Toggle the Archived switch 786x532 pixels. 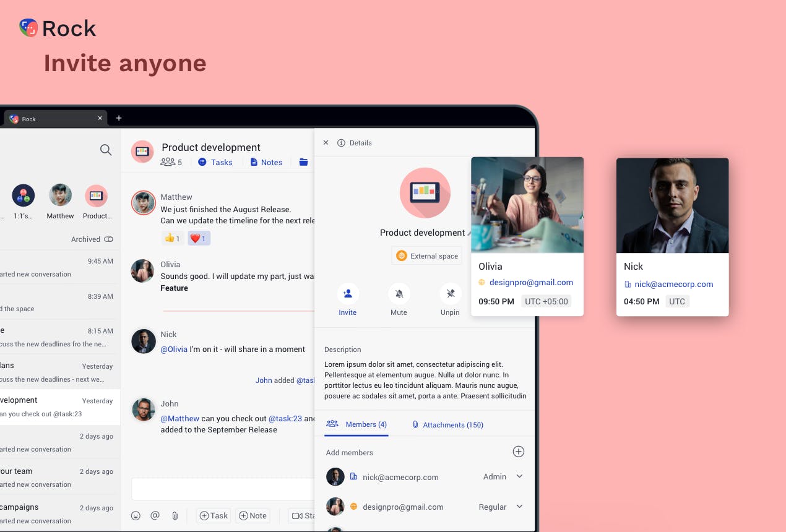click(109, 239)
